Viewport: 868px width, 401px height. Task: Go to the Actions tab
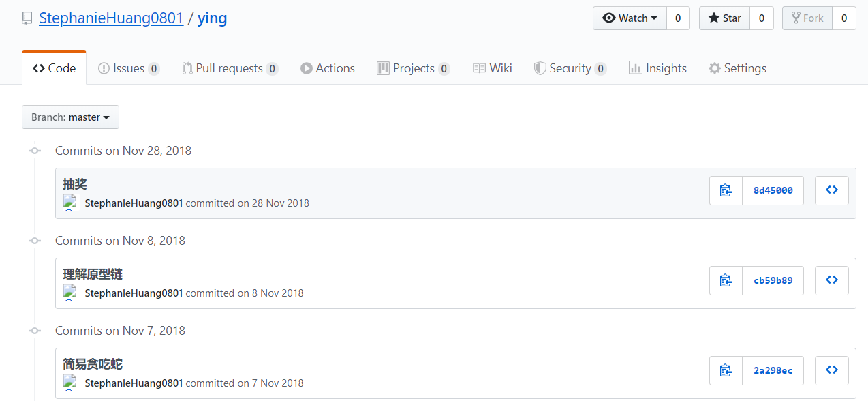328,68
